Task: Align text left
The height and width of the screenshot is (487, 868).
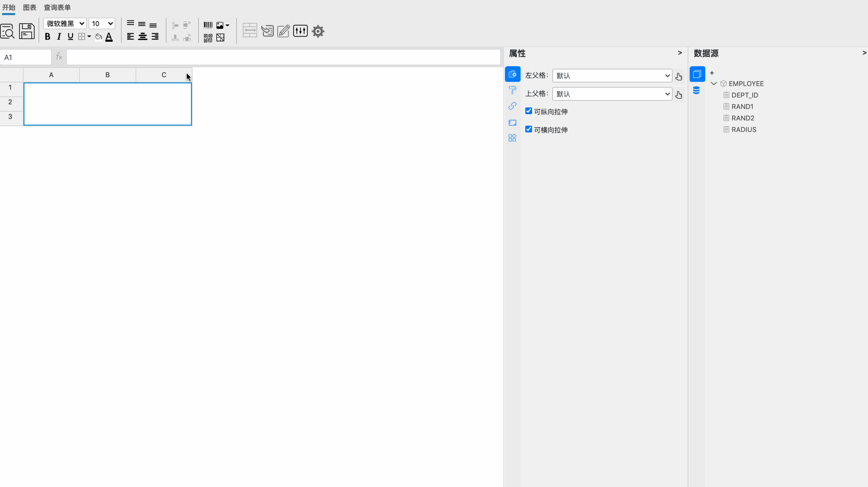Action: tap(130, 36)
